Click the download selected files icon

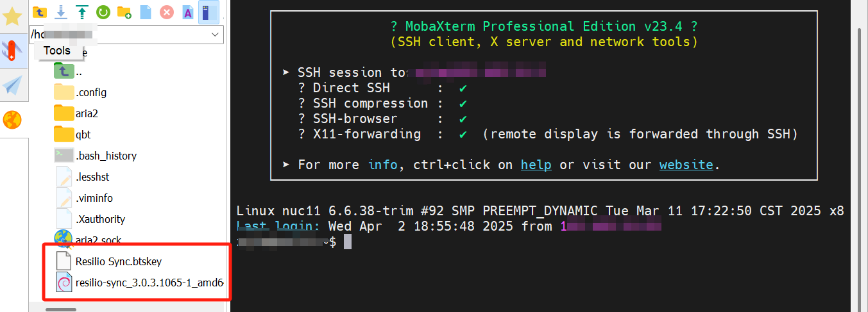(x=61, y=12)
